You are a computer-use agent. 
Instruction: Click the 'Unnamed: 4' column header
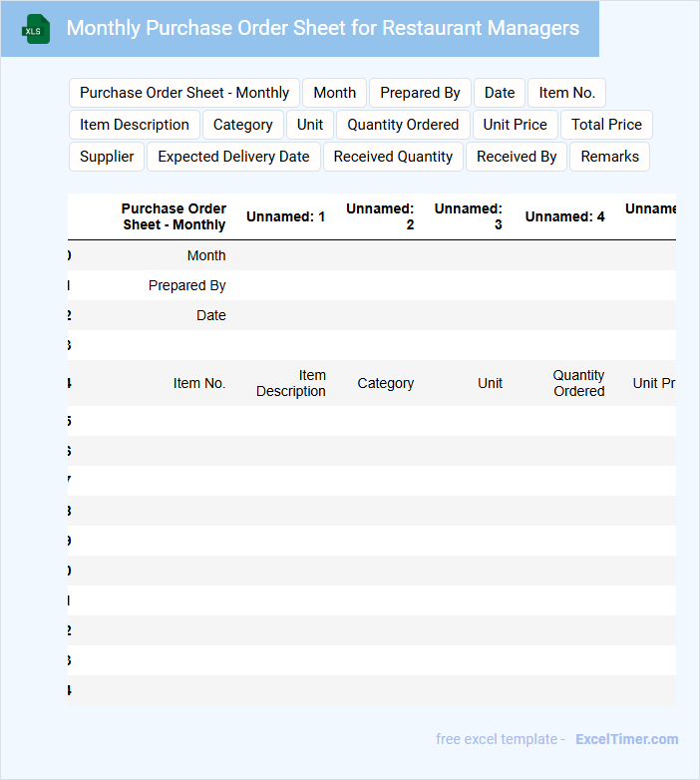tap(564, 216)
